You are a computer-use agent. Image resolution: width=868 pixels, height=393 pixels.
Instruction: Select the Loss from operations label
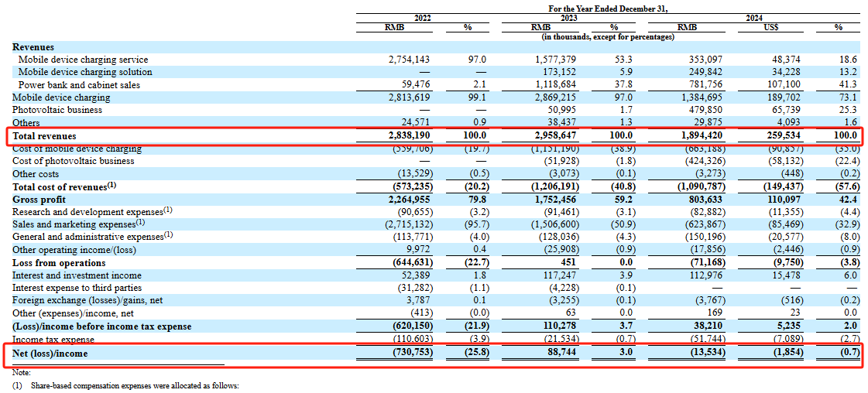pyautogui.click(x=50, y=263)
